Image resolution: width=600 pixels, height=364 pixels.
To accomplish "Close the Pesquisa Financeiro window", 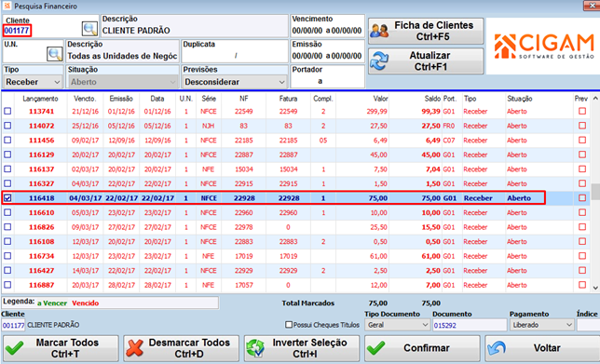I will pos(592,6).
